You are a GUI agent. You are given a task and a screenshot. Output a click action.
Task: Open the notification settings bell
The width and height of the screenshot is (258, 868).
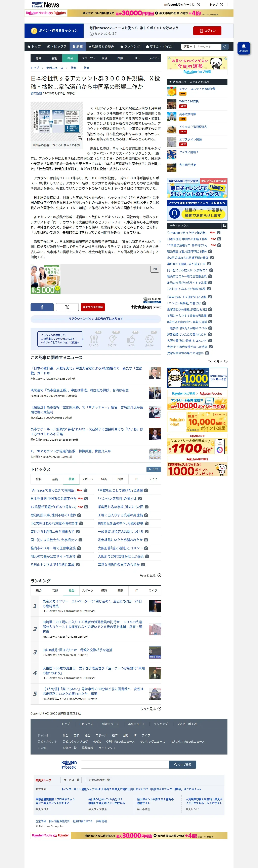244,48
